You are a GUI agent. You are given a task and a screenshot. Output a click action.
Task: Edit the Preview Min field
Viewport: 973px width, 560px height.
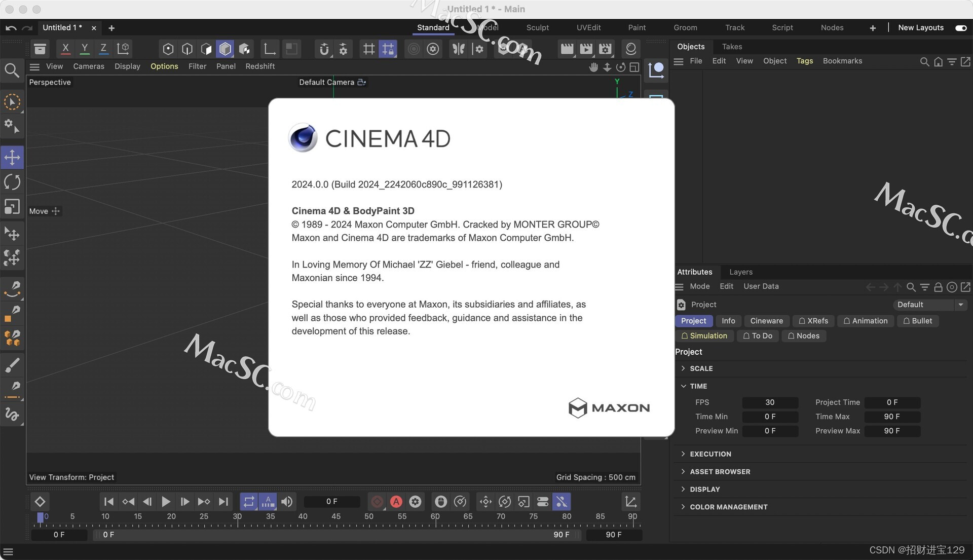[x=770, y=431]
